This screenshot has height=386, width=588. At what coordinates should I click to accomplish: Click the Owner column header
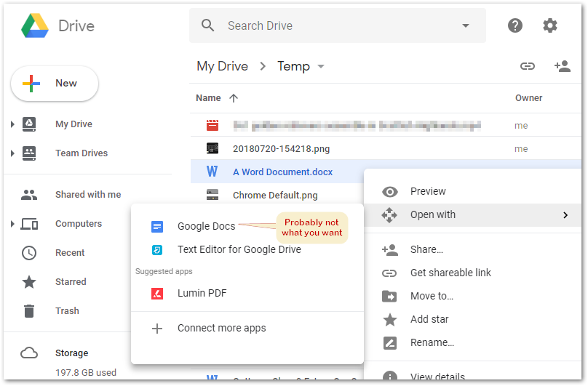tap(529, 98)
